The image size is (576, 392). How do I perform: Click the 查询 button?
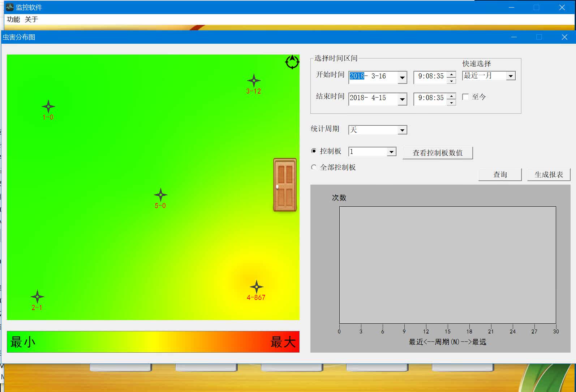(500, 175)
